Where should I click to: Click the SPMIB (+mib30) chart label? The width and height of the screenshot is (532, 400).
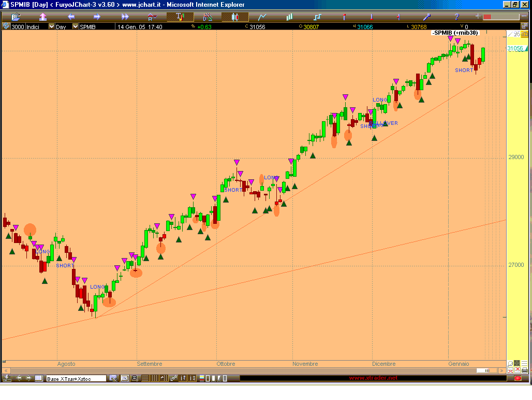point(455,33)
